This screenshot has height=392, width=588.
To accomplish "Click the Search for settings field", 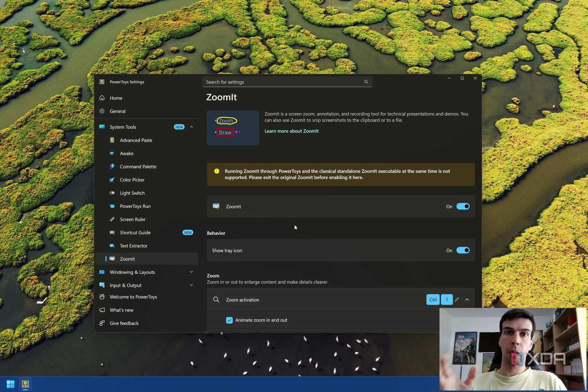I will pyautogui.click(x=287, y=82).
